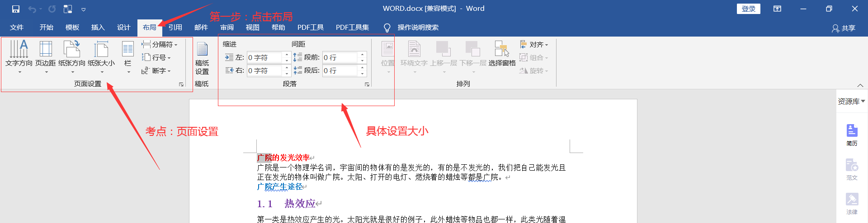Collapse the ribbon with the chevron arrow
Viewport: 868px width, 223px height.
(860, 85)
